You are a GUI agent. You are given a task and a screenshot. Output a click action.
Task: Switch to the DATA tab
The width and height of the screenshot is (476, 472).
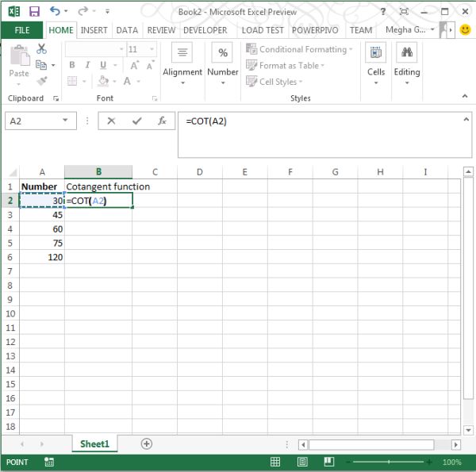127,30
